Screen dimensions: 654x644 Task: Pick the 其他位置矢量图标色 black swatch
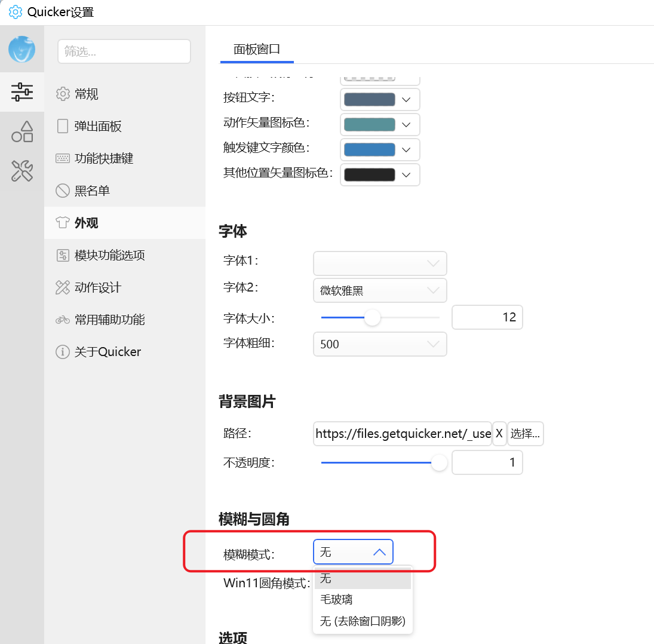(x=370, y=174)
